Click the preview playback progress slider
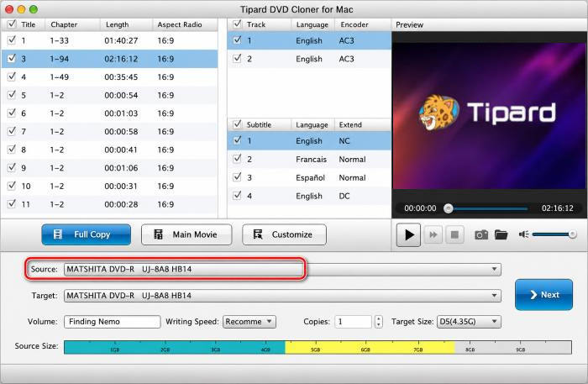This screenshot has width=588, height=384. (x=486, y=208)
